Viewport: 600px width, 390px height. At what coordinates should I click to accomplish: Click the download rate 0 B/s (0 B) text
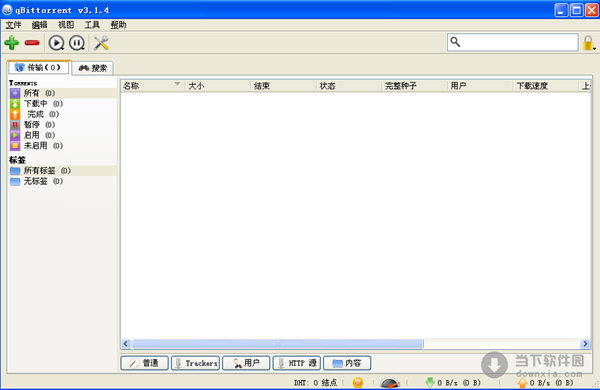[x=459, y=383]
